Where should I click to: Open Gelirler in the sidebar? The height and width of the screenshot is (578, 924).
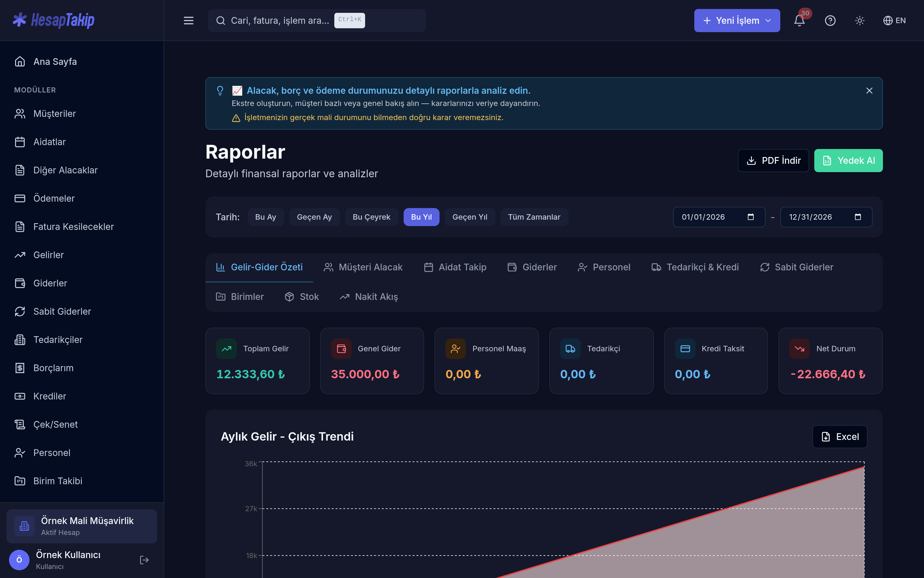click(82, 255)
